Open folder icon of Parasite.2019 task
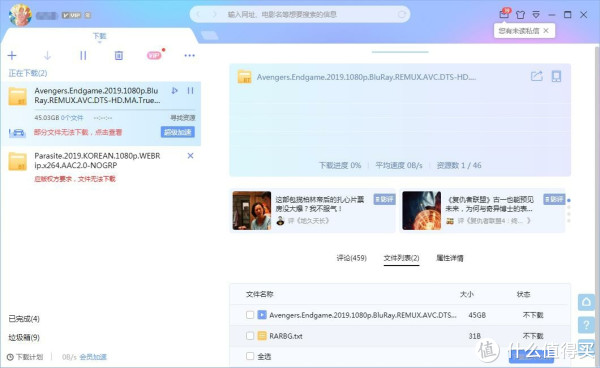The image size is (600, 368). click(x=18, y=161)
